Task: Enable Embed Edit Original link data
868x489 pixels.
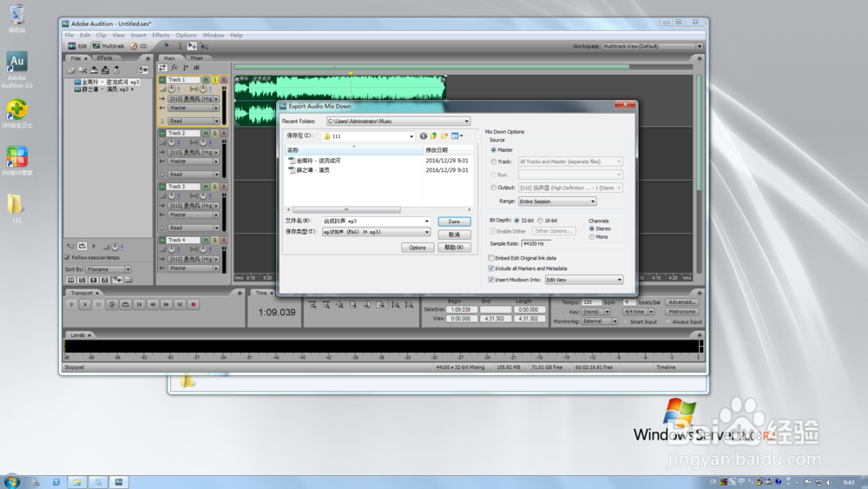Action: point(491,258)
